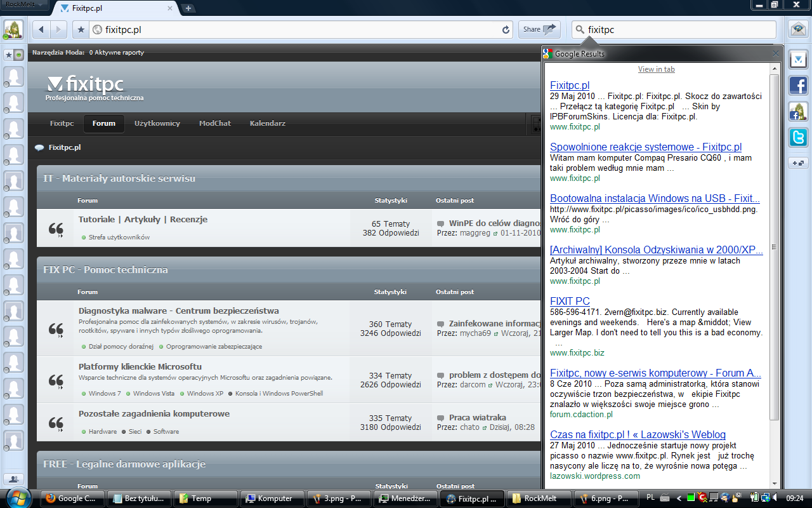Open the Forum navigation tab

[x=104, y=123]
